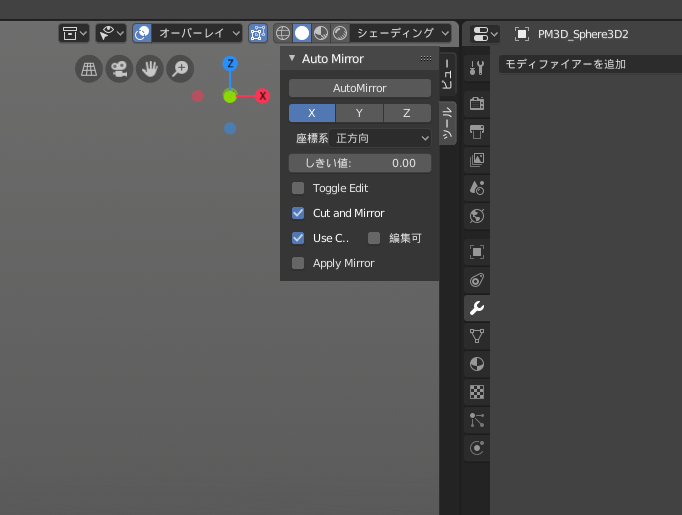The image size is (682, 515).
Task: Activate the pan view hand icon
Action: pos(150,69)
